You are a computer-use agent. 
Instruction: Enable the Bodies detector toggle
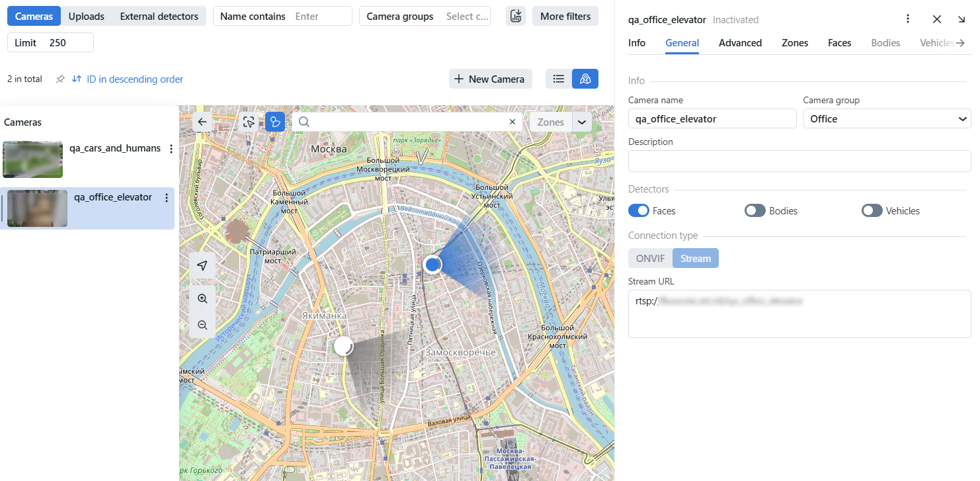coord(755,211)
